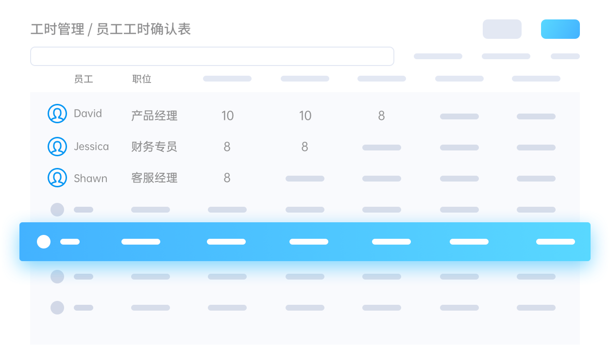Screen dimensions: 610x364
Task: Click gray avatar placeholder in bottom row
Action: (x=57, y=308)
